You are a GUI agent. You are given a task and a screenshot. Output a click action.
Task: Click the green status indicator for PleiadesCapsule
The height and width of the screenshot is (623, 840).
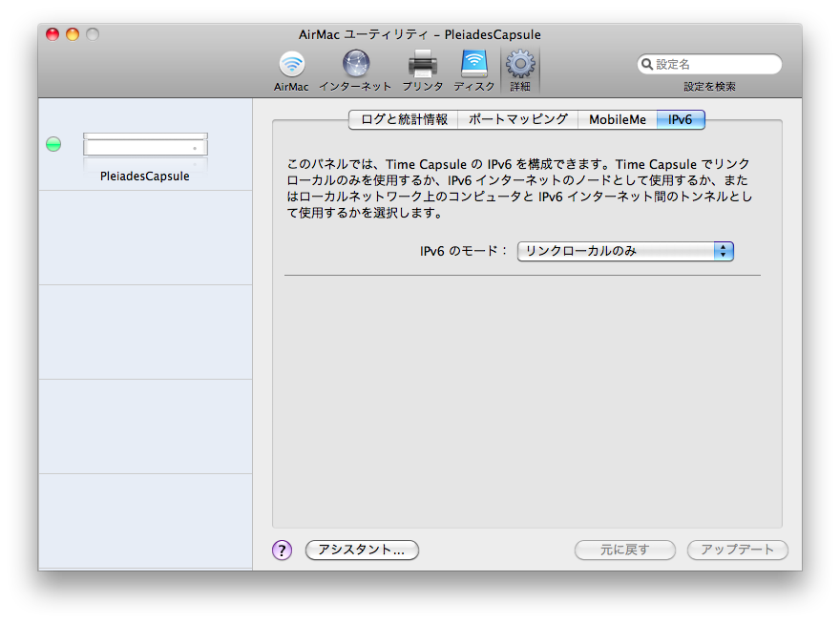[53, 144]
